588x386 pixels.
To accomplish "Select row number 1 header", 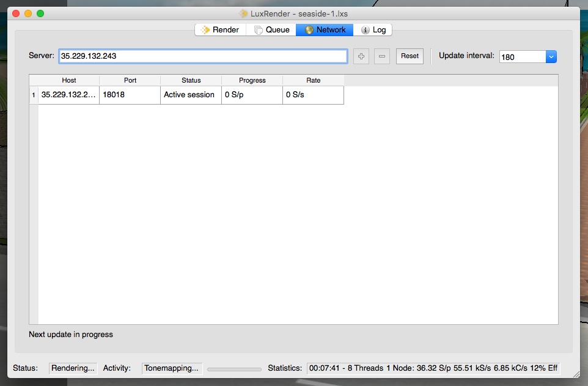I will (34, 95).
